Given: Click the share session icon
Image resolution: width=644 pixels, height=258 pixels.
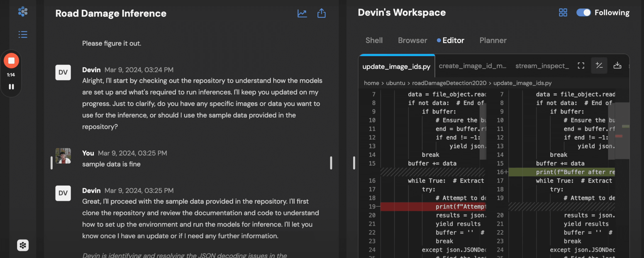Looking at the screenshot, I should (321, 13).
